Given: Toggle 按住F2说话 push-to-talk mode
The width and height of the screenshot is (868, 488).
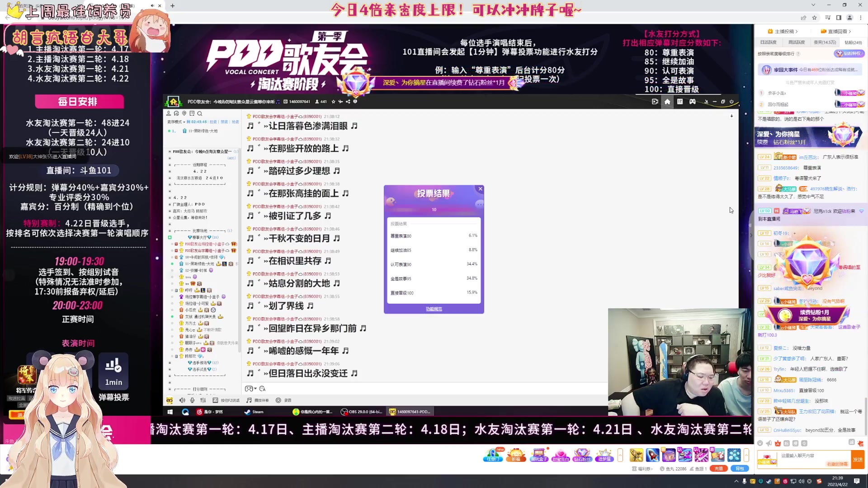Looking at the screenshot, I should point(226,400).
